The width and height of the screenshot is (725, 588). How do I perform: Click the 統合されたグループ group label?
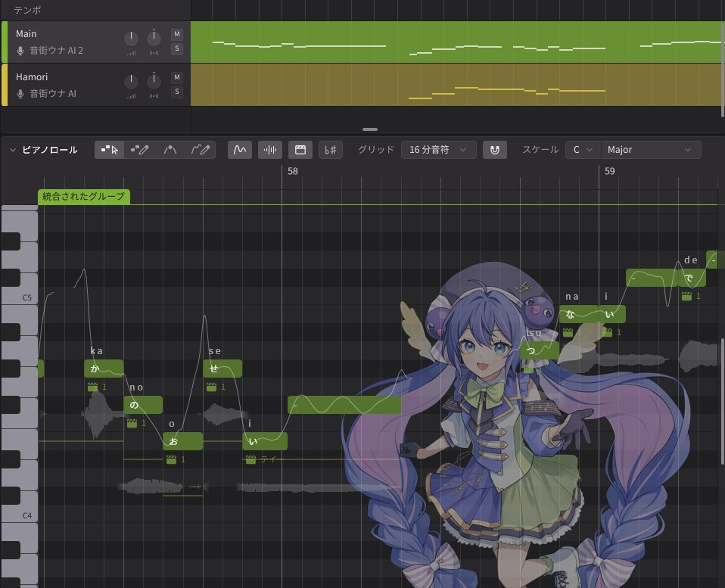pyautogui.click(x=84, y=197)
